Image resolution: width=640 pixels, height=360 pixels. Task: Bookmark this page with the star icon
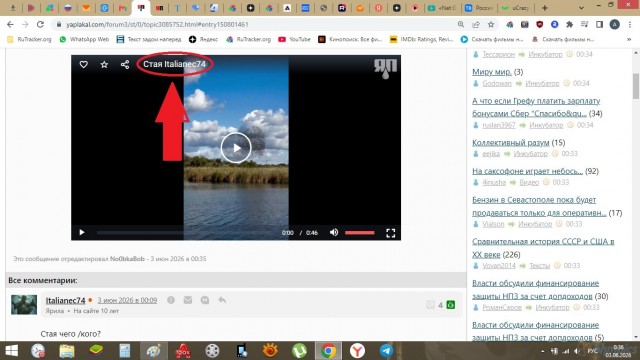491,24
